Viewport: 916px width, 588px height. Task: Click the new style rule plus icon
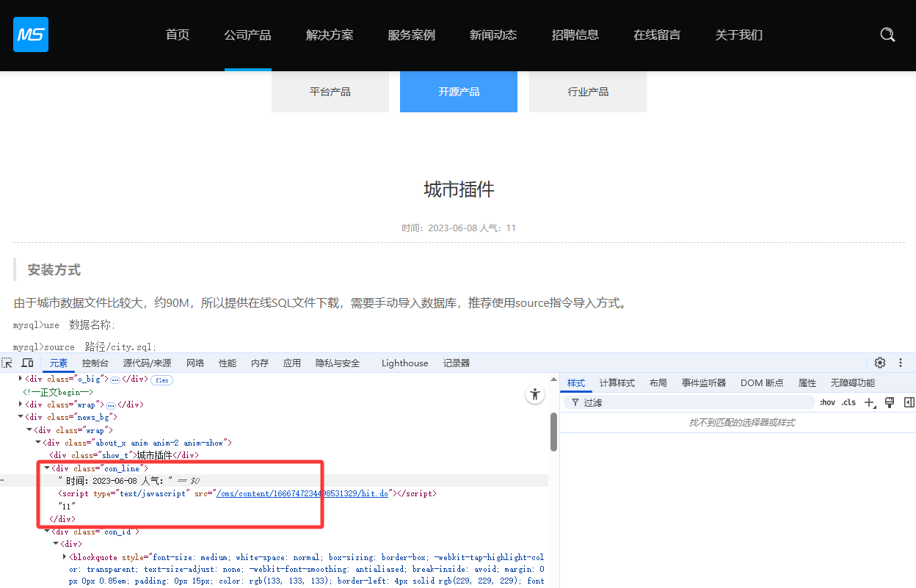click(870, 402)
